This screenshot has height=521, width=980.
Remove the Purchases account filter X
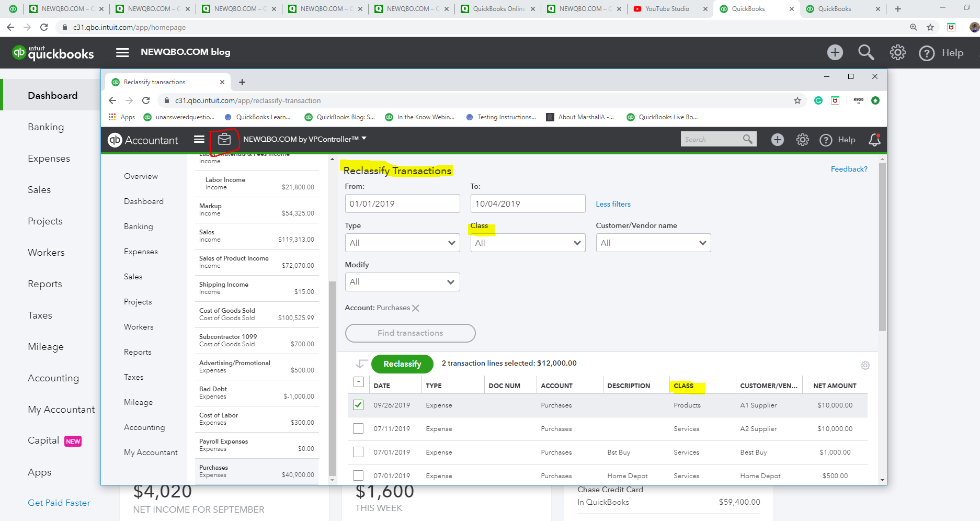416,308
